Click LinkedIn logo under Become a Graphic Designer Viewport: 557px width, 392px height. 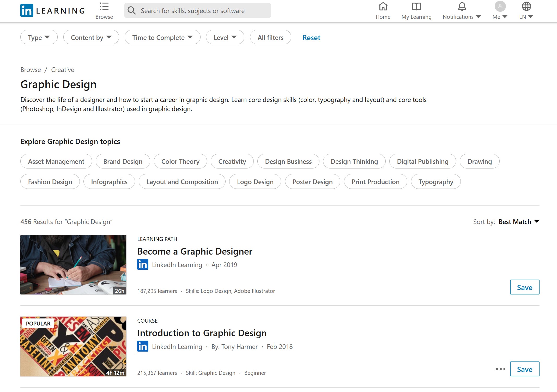[x=143, y=264]
